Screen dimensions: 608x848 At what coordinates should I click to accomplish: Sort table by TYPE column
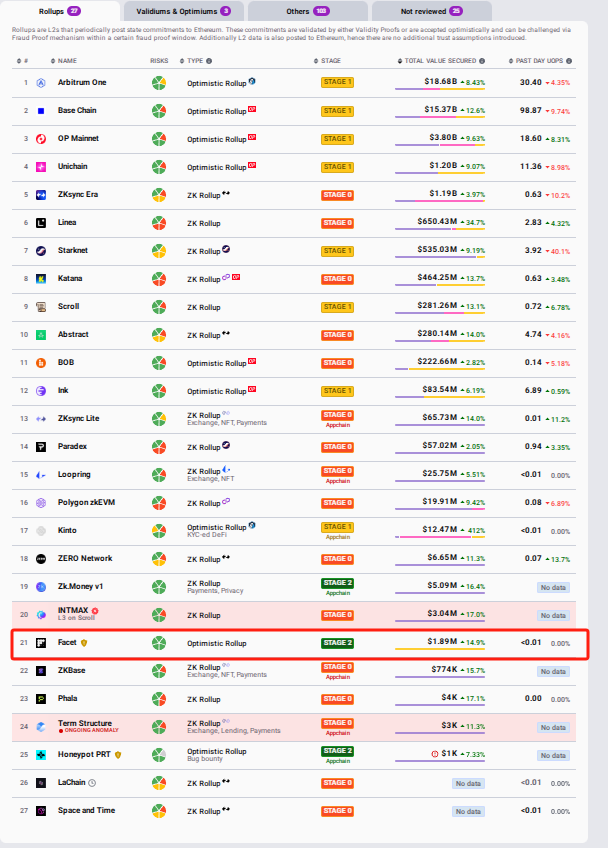(191, 61)
